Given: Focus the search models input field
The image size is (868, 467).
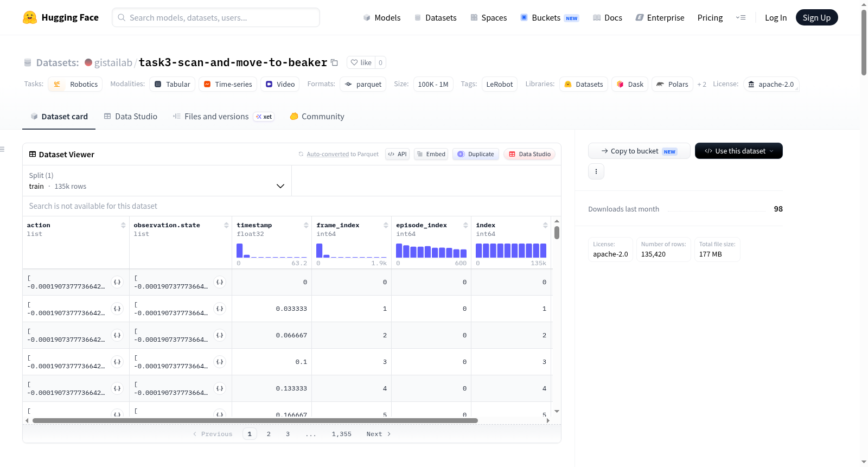Looking at the screenshot, I should click(x=216, y=17).
